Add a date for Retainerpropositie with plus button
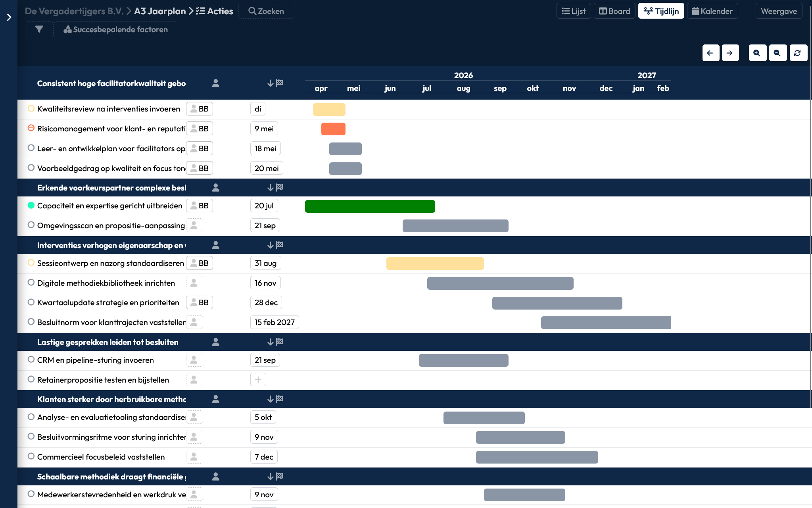Viewport: 812px width, 508px height. tap(258, 380)
